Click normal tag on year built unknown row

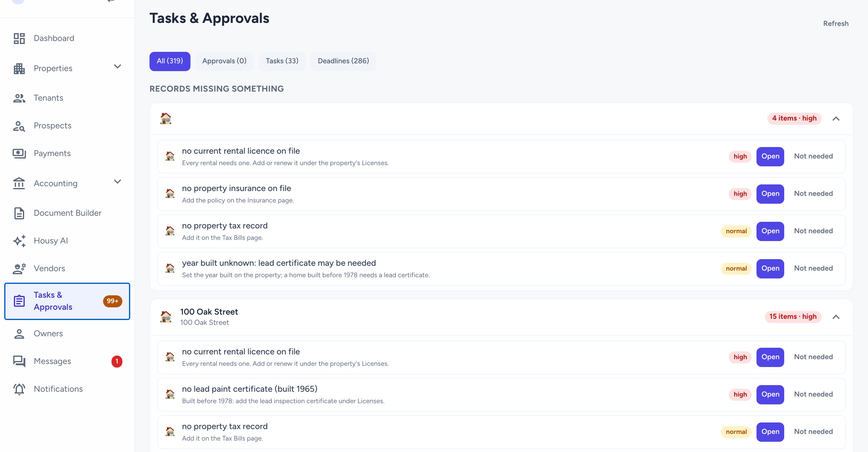pyautogui.click(x=736, y=269)
